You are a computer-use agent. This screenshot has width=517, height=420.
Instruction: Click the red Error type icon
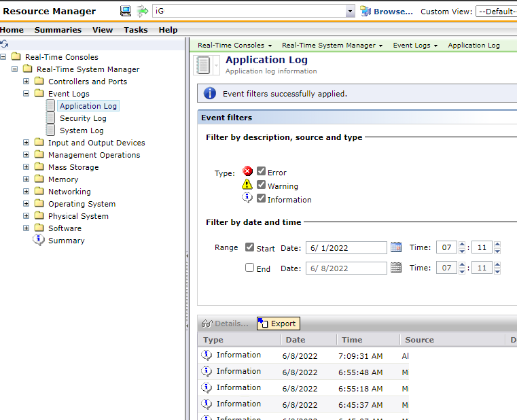click(x=247, y=171)
